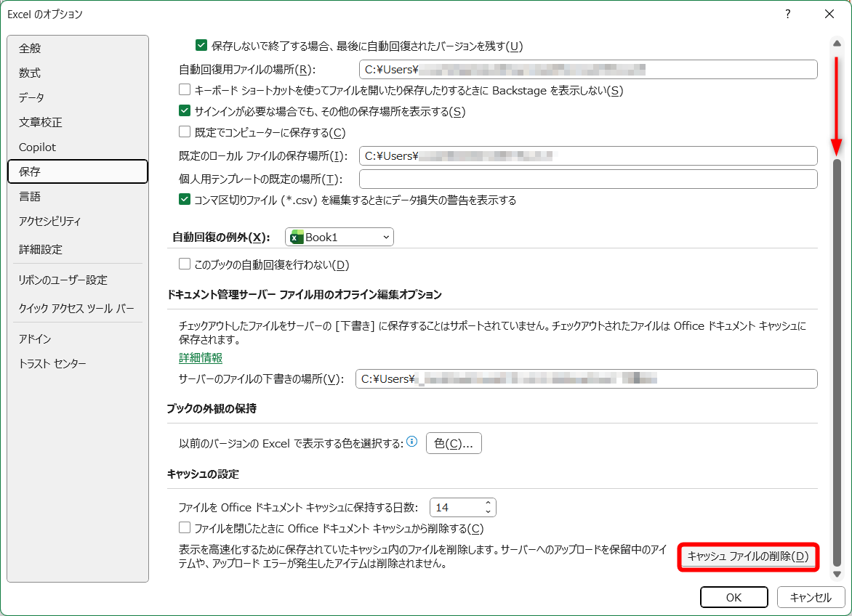Screen dimensions: 852x616
Task: Disable サインインが必要な場合 checkbox
Action: (185, 112)
